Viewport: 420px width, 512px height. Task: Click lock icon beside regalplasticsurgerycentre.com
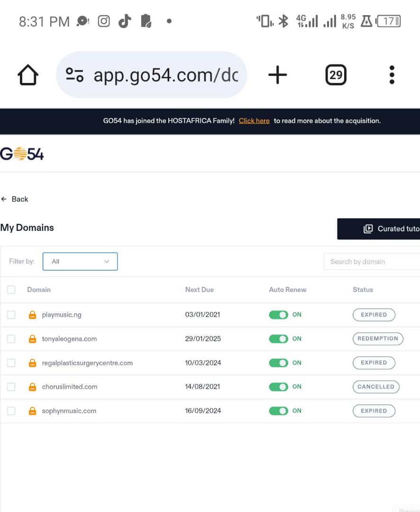[32, 363]
